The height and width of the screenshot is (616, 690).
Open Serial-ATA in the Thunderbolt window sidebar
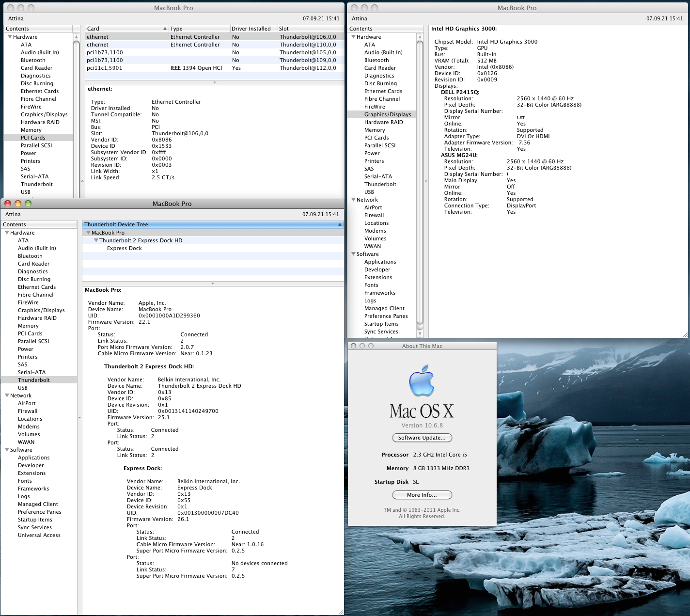click(x=32, y=372)
